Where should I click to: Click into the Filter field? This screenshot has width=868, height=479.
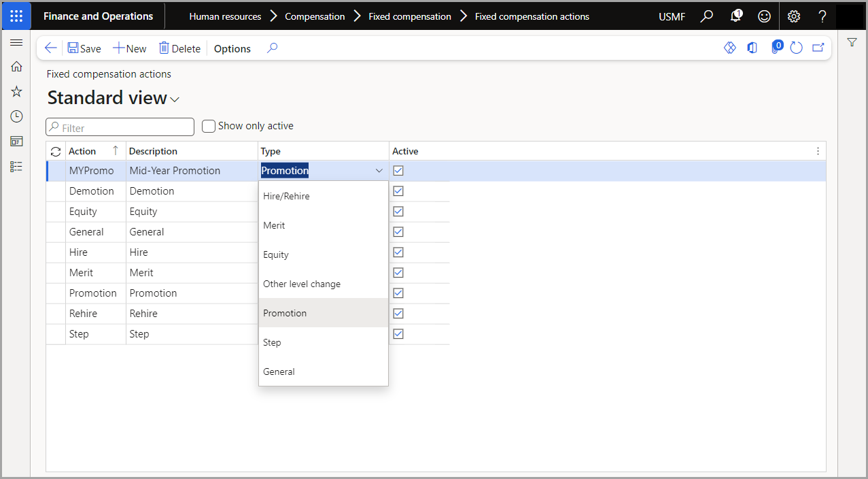120,127
